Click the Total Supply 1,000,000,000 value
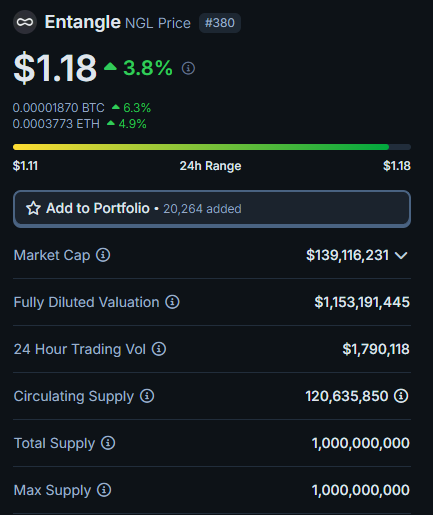Screen dimensions: 433x515 (x=361, y=443)
